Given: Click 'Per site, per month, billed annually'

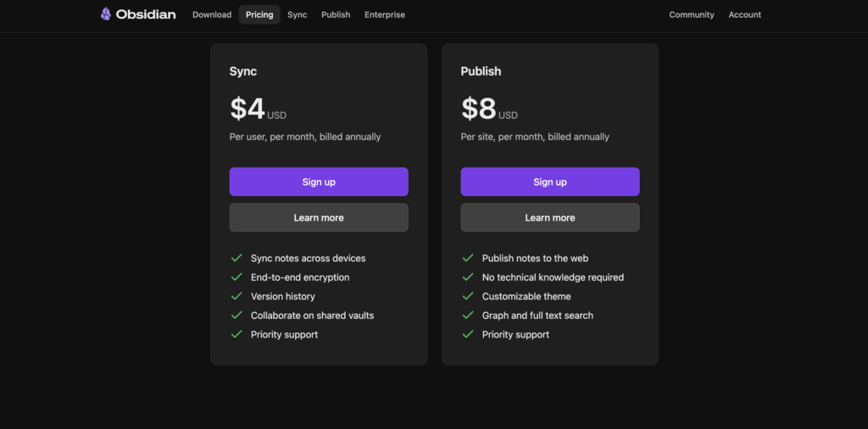Looking at the screenshot, I should pos(535,136).
